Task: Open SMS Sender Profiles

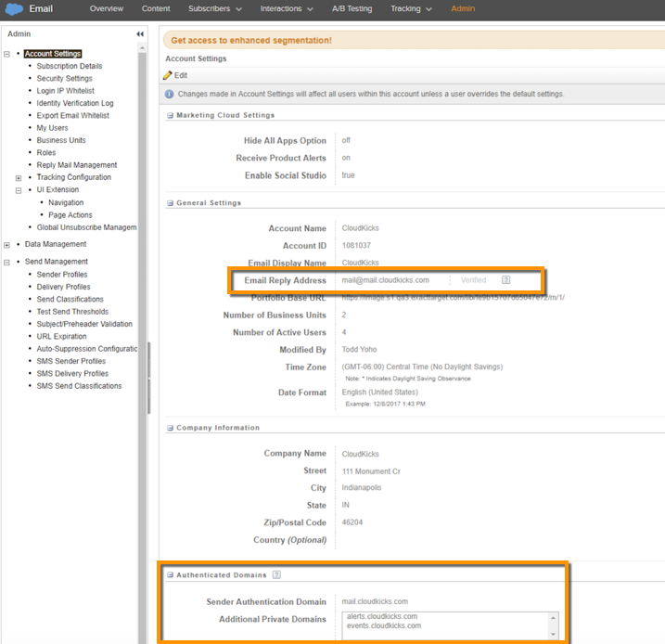Action: (71, 361)
